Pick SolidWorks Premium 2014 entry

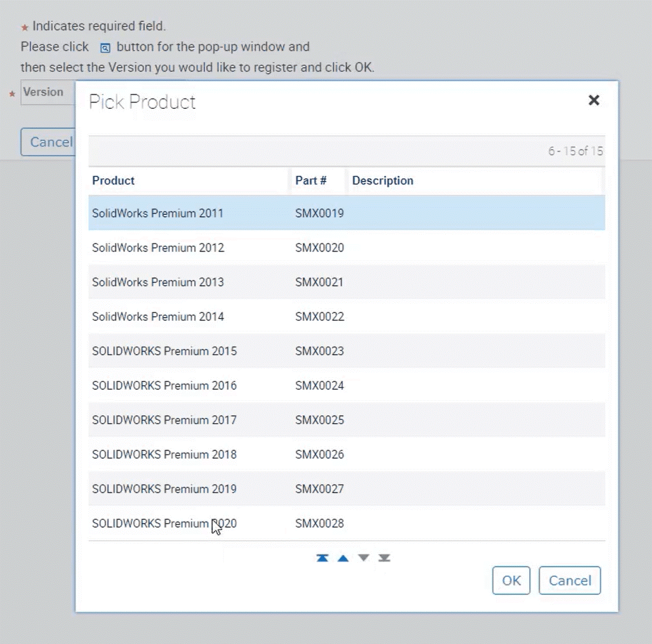pyautogui.click(x=158, y=316)
